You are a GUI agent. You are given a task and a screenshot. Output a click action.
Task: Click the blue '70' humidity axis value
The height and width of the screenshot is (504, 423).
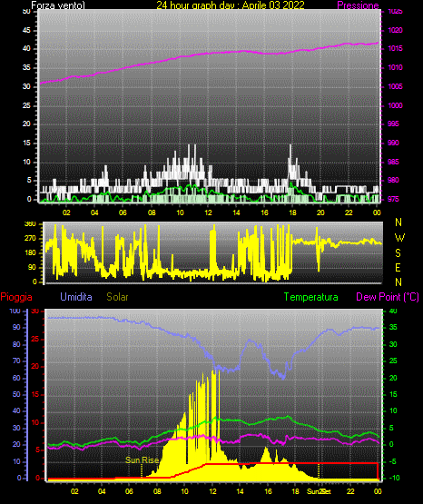click(16, 361)
